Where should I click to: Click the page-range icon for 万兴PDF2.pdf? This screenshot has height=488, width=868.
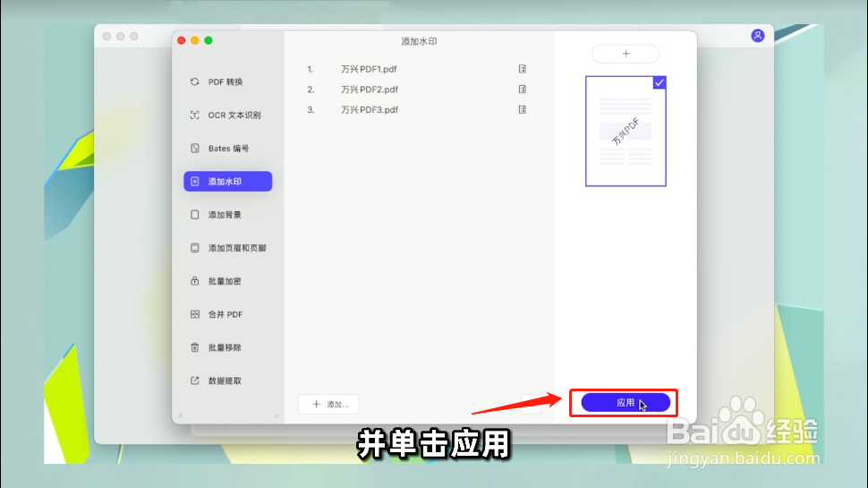[522, 90]
